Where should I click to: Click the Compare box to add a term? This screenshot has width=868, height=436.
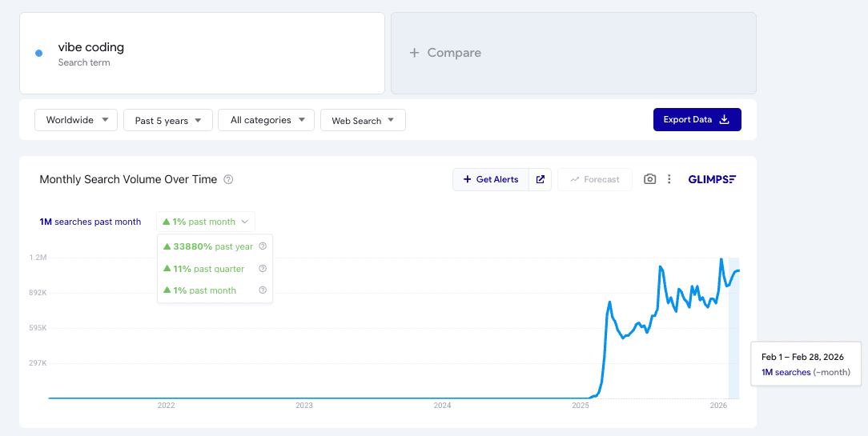[573, 53]
